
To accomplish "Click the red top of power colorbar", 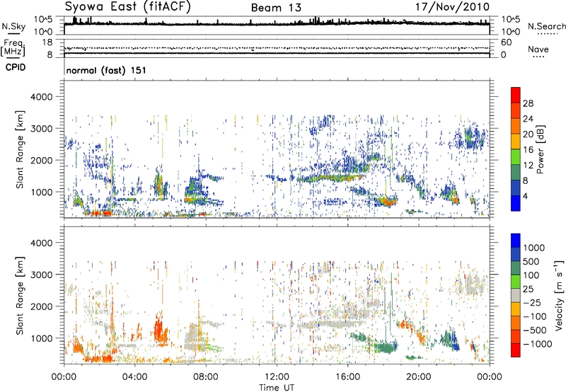I will pos(516,95).
